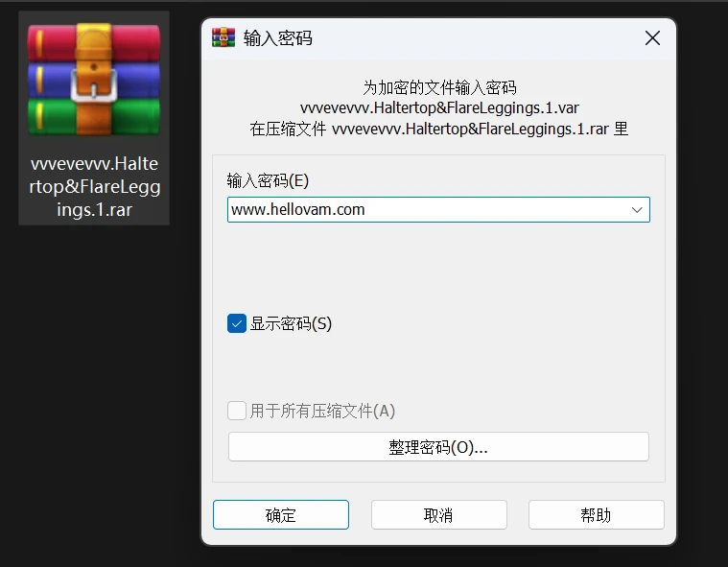The image size is (728, 567).
Task: Click the 输入密码 dialog title text
Action: pyautogui.click(x=277, y=38)
